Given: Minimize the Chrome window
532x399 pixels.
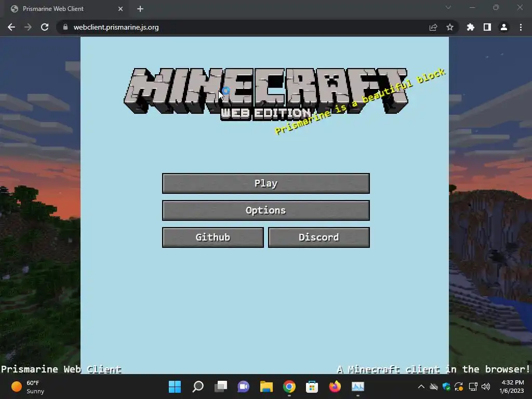Looking at the screenshot, I should pos(472,7).
